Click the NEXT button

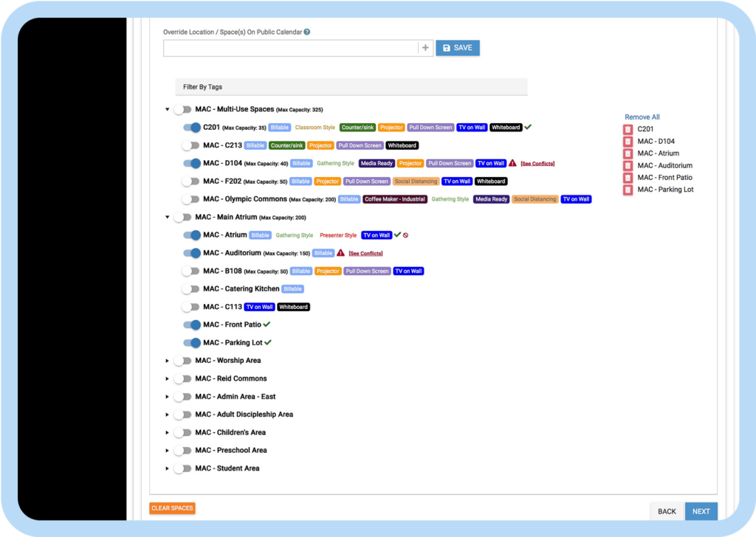[x=701, y=511]
